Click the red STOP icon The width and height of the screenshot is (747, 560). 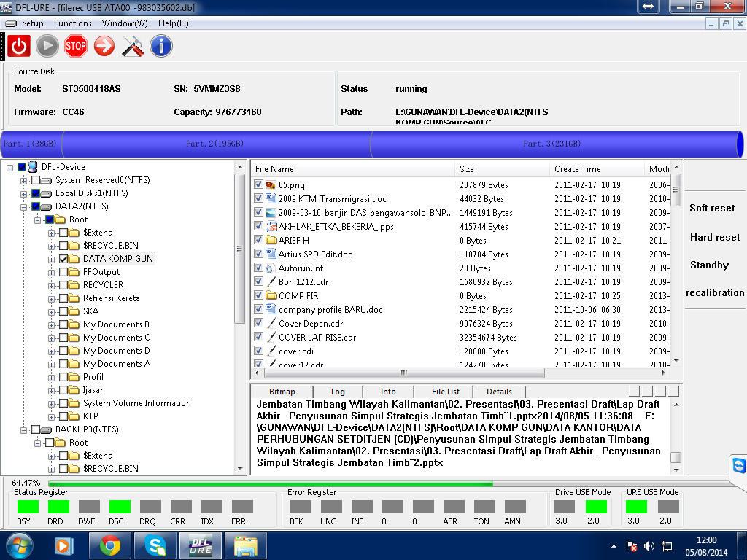click(76, 47)
